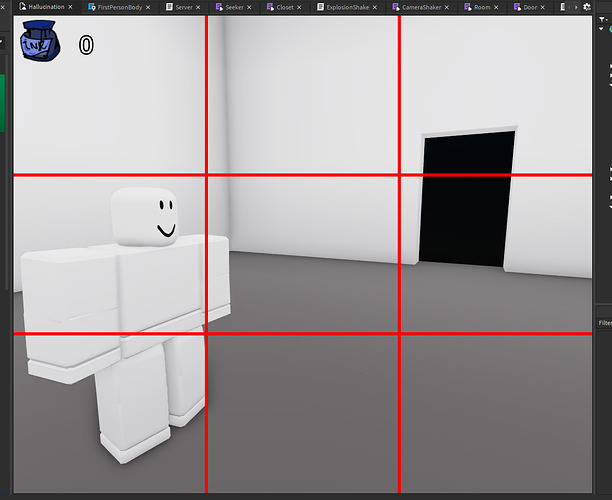Click the Server tab's script icon

pos(169,7)
